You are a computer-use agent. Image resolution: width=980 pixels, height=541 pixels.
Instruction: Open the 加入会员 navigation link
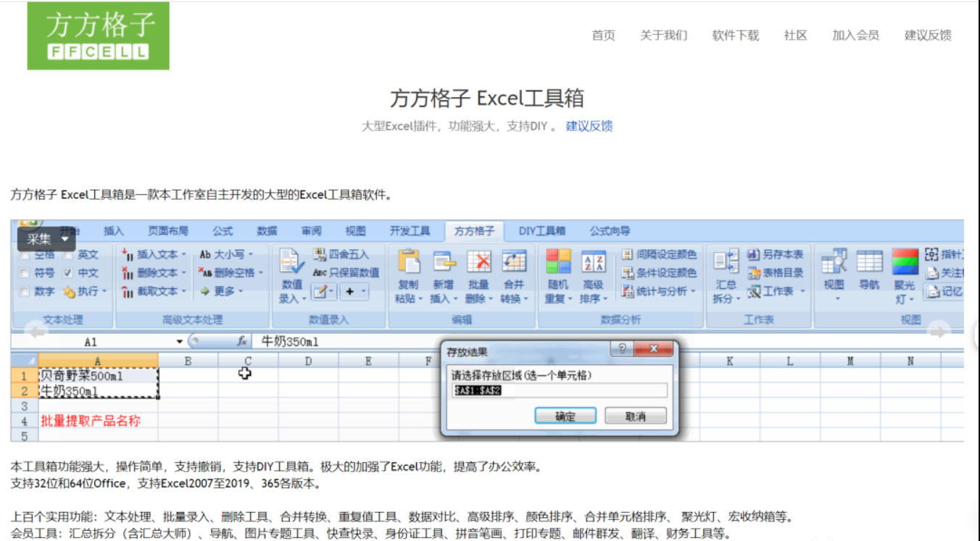click(855, 35)
